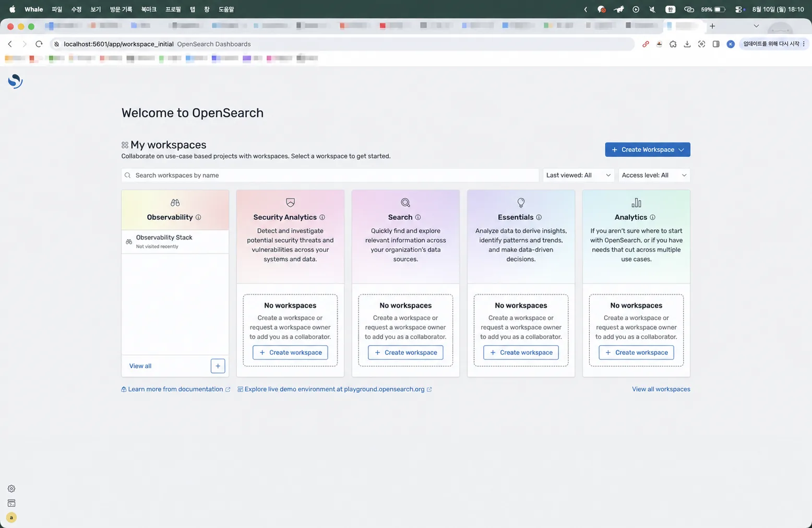The image size is (812, 528).
Task: Click the Analytics bar chart icon
Action: pos(636,203)
